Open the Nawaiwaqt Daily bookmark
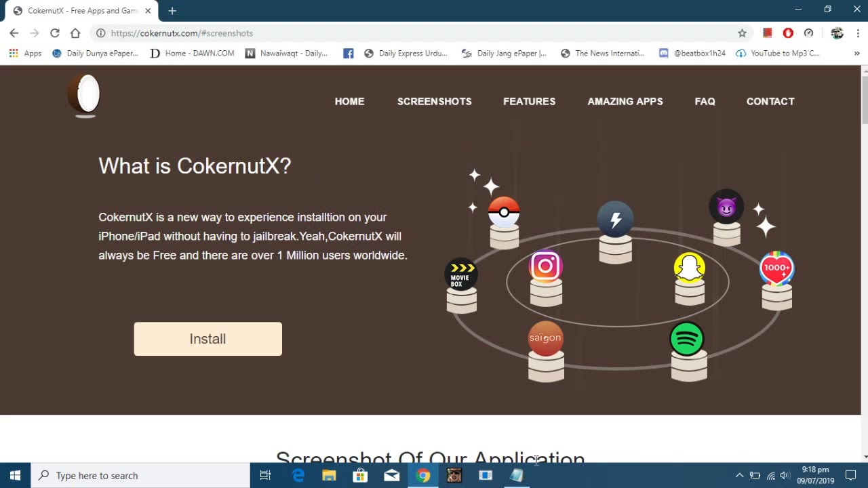 click(x=287, y=53)
